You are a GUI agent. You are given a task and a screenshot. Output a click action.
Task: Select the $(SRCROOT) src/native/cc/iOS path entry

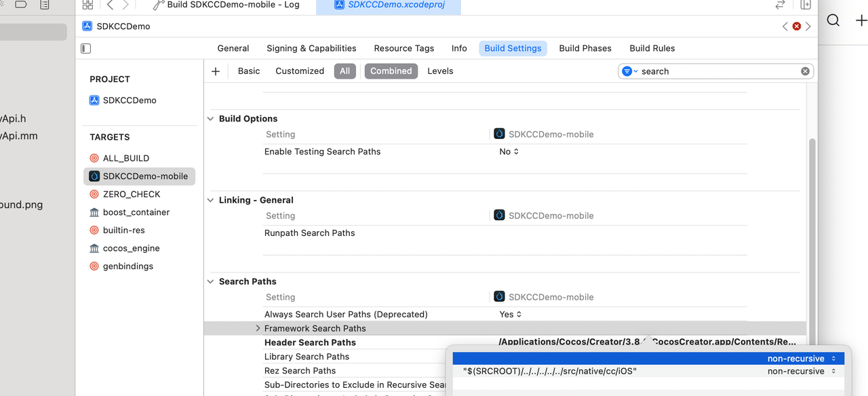[x=550, y=372]
